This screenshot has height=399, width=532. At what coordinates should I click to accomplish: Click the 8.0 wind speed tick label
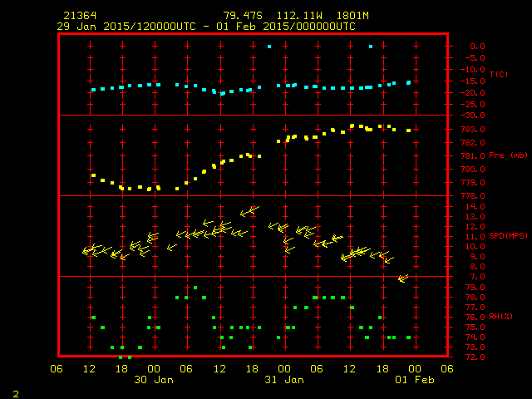point(477,267)
